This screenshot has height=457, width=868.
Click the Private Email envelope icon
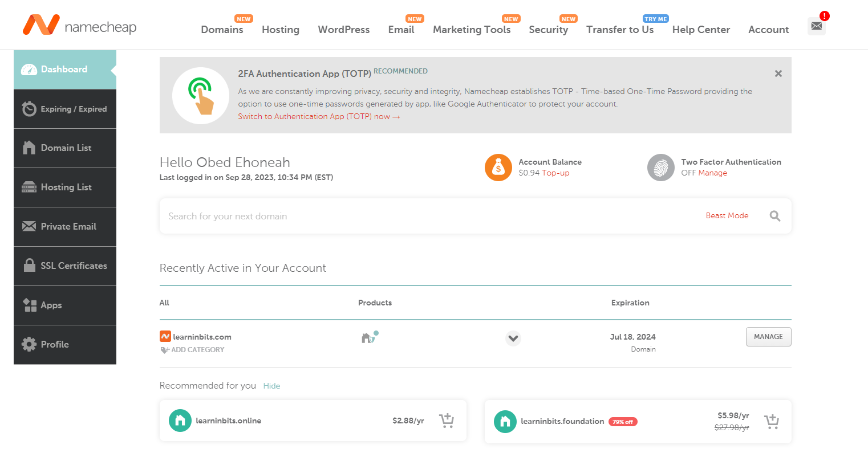pyautogui.click(x=29, y=226)
